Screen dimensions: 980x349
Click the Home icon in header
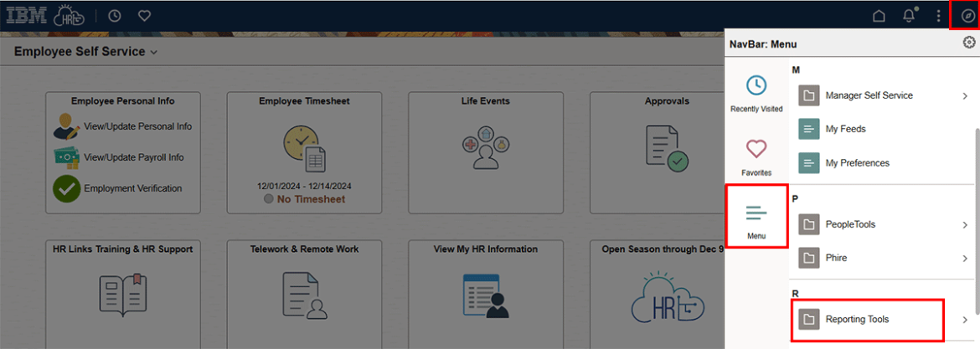[879, 16]
